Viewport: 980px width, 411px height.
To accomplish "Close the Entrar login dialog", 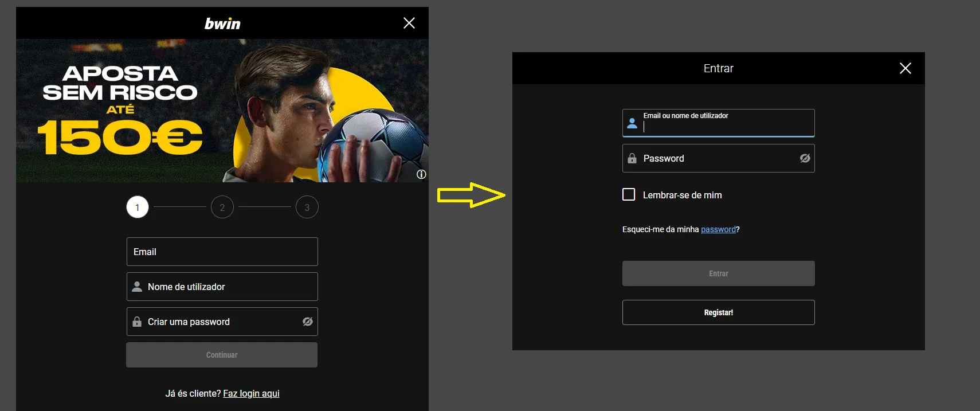I will pos(905,68).
